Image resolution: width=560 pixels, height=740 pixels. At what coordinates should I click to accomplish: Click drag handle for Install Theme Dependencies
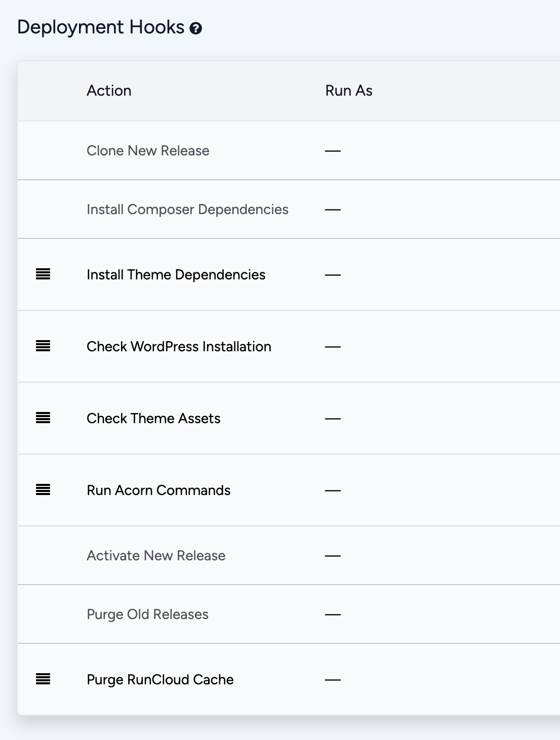coord(43,274)
